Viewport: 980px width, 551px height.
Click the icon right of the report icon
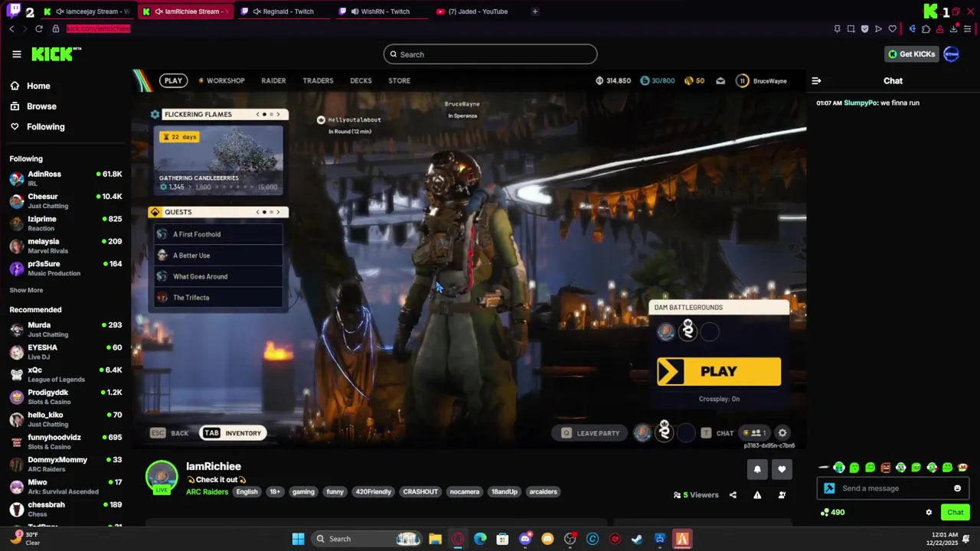pyautogui.click(x=782, y=495)
